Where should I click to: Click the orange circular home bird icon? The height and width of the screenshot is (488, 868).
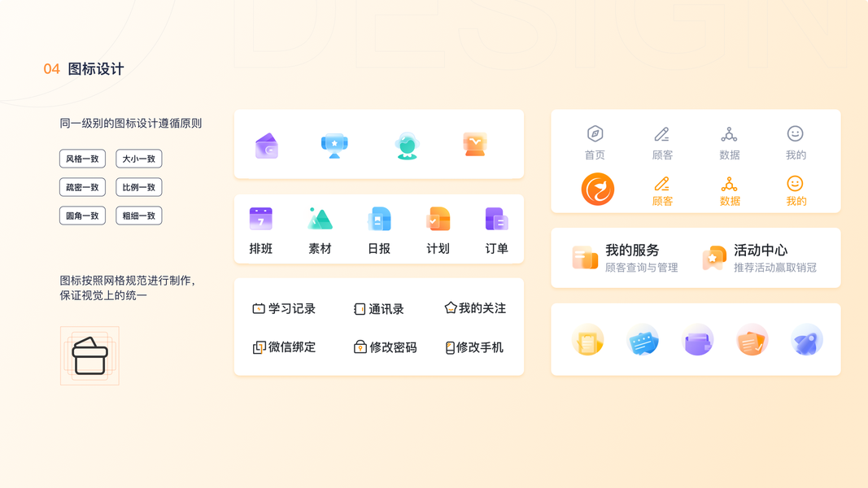pos(597,190)
